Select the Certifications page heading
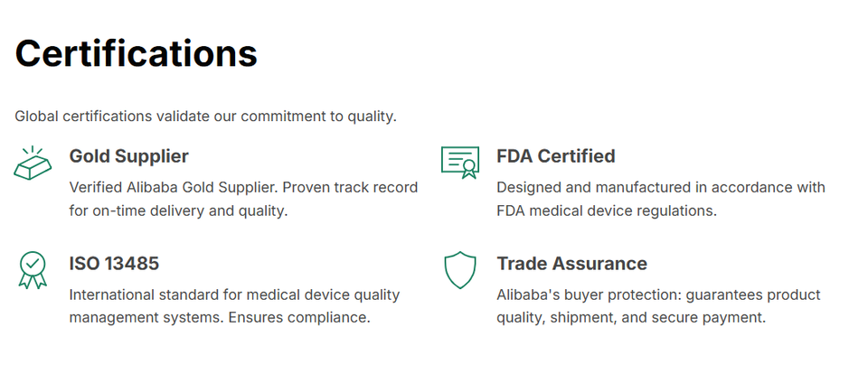868x374 pixels. tap(137, 53)
